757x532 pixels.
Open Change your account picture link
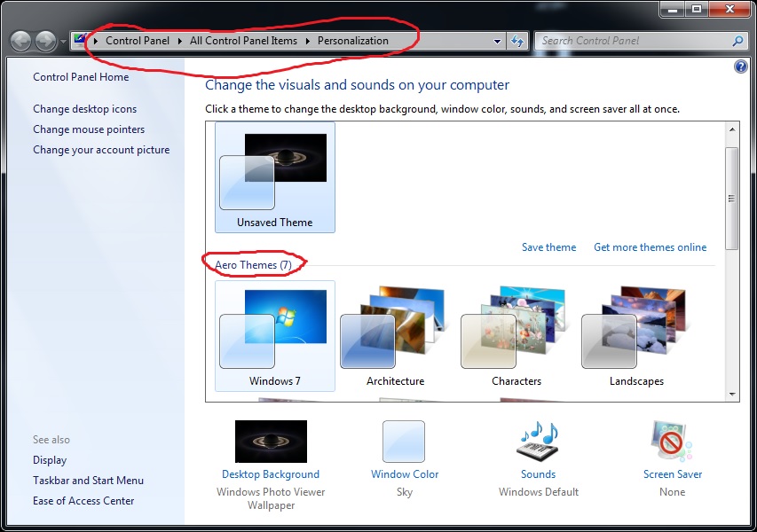(x=101, y=150)
